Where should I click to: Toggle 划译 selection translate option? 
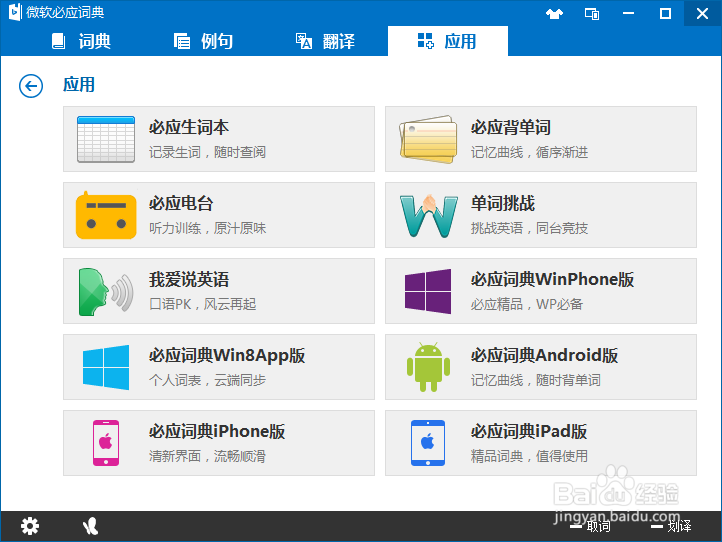pos(671,526)
